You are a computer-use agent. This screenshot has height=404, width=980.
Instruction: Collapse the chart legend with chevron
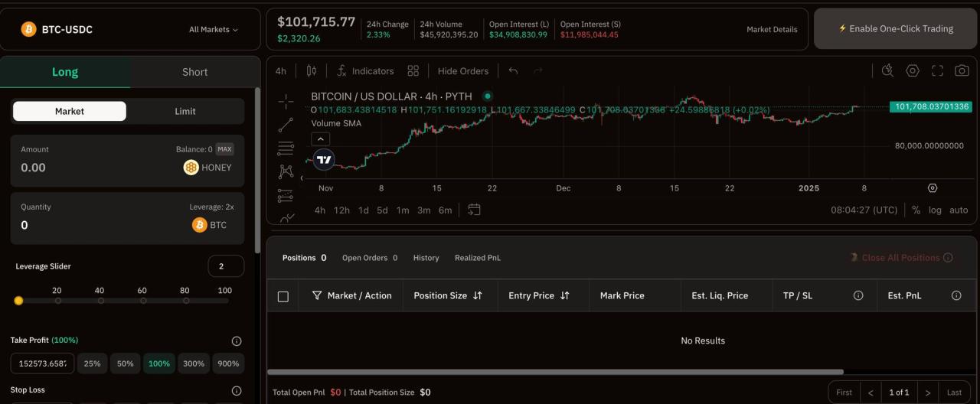point(321,139)
